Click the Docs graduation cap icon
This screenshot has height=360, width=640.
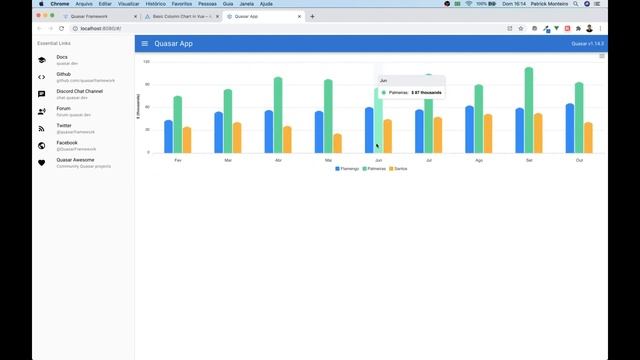click(42, 60)
